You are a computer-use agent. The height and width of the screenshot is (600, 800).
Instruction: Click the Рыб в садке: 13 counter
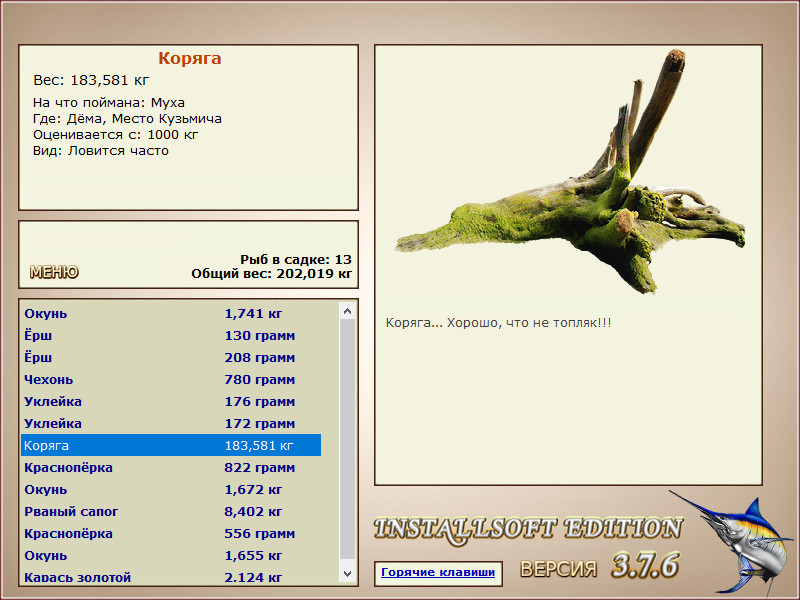(296, 259)
